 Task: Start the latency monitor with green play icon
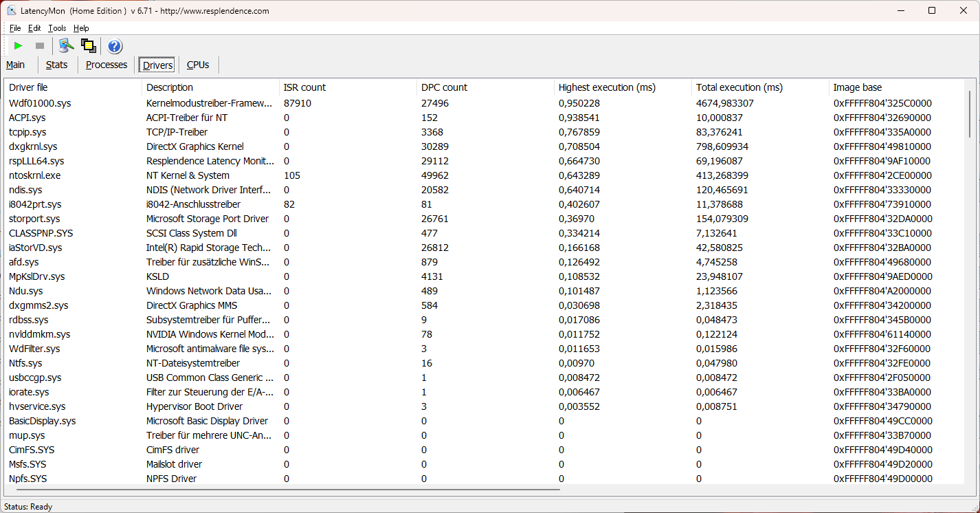[19, 46]
